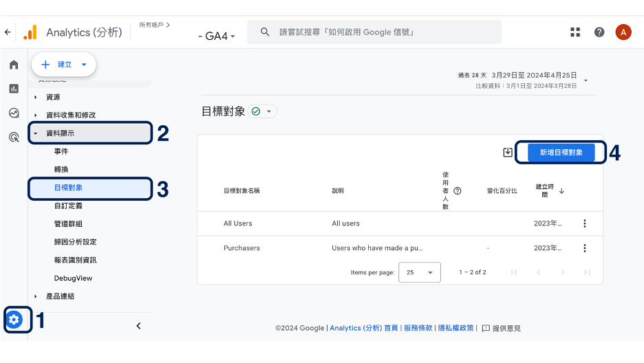Viewport: 644px width, 363px height.
Task: Open DebugView in the admin menu
Action: (x=73, y=278)
